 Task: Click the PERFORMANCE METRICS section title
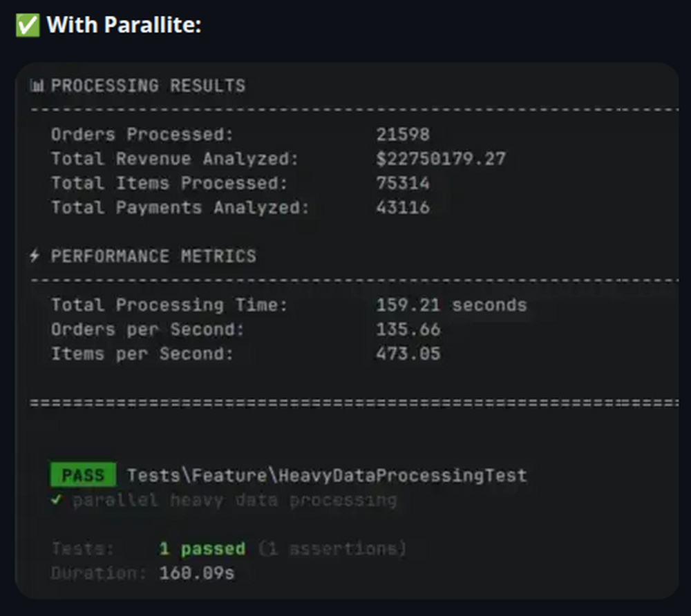point(153,256)
